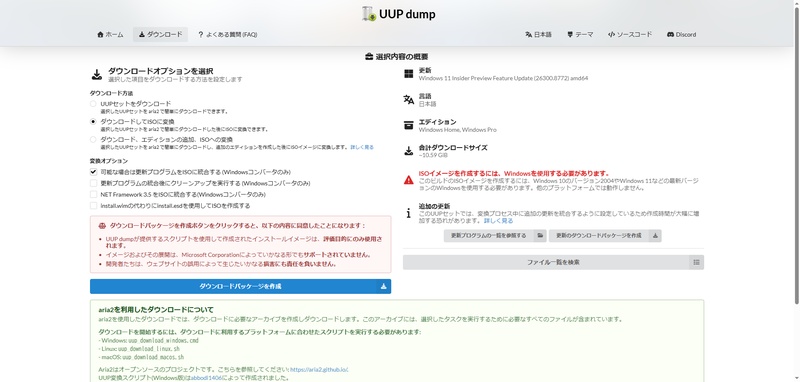Enable 更新プログラムの統合後にクリーンアップを実行する checkbox
Viewport: 800px width, 382px height.
pyautogui.click(x=93, y=183)
